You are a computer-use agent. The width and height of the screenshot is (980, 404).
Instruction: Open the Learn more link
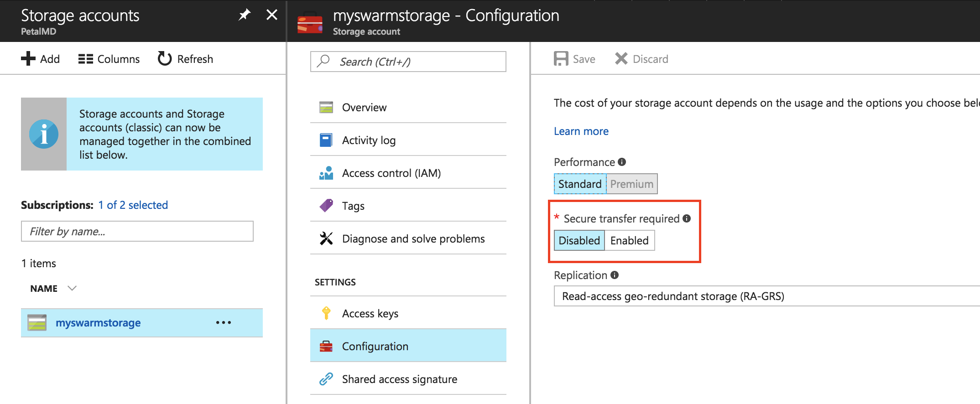click(581, 131)
